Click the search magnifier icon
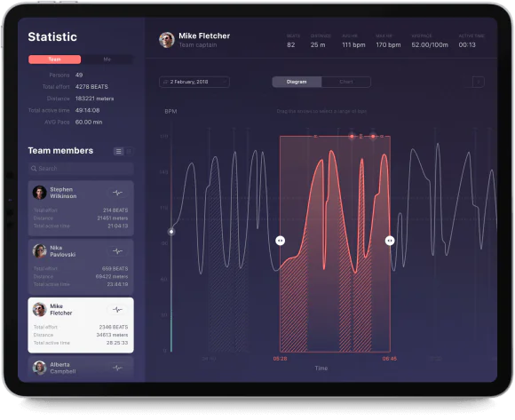 point(34,169)
